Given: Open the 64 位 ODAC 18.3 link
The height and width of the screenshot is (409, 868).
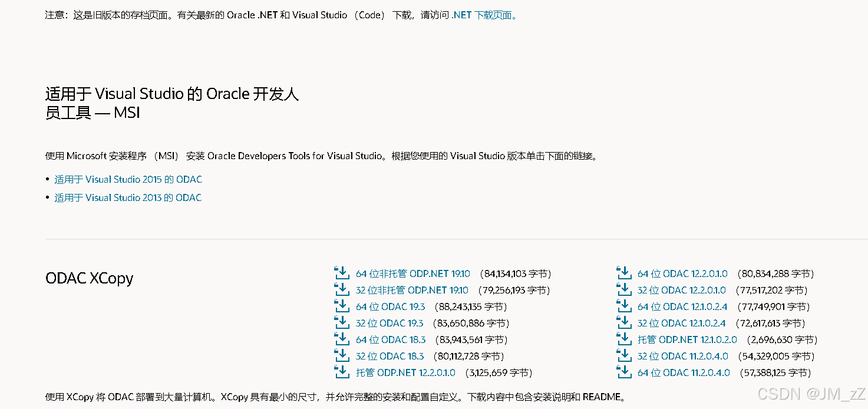Looking at the screenshot, I should pos(391,339).
